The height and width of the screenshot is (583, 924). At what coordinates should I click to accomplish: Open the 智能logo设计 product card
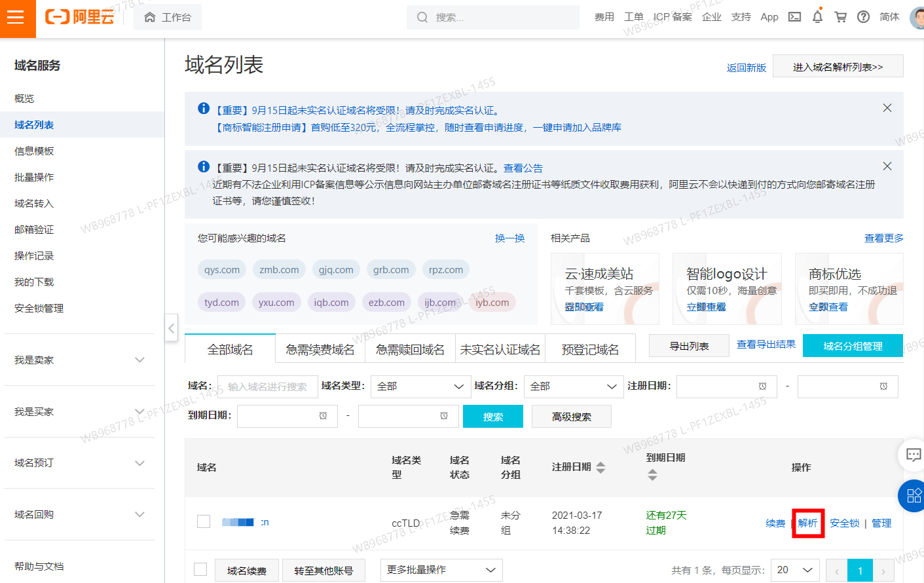(x=727, y=289)
